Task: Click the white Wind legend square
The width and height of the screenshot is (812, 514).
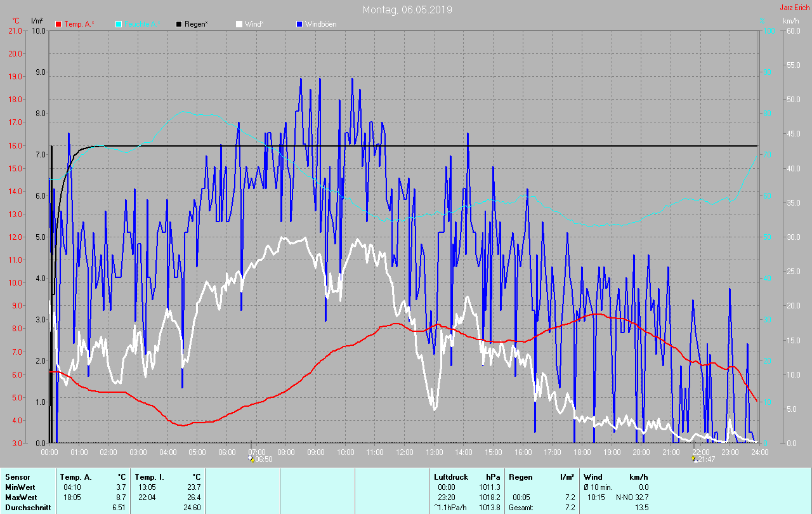Action: tap(239, 24)
